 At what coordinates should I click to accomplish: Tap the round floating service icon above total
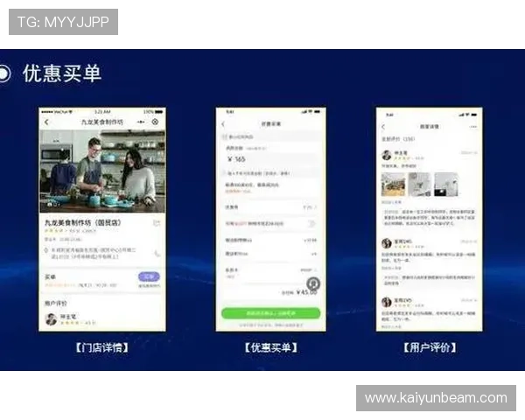[314, 284]
